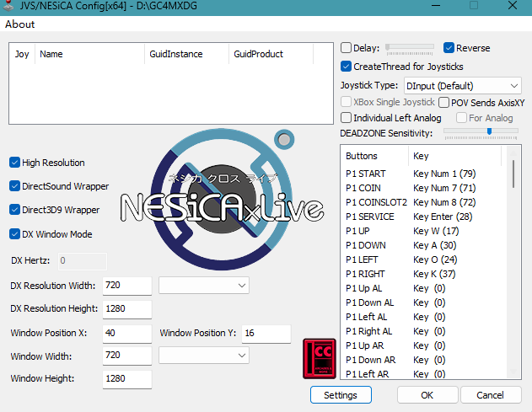The width and height of the screenshot is (532, 412).
Task: Expand the DX Resolution preset dropdown
Action: click(x=204, y=285)
